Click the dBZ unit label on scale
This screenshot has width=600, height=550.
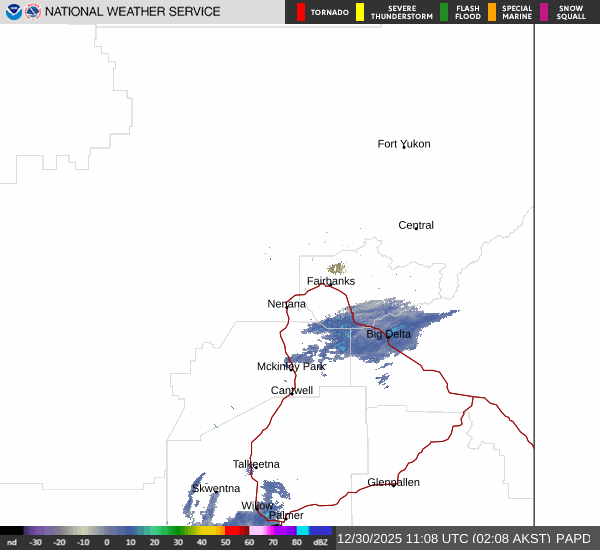click(x=321, y=542)
